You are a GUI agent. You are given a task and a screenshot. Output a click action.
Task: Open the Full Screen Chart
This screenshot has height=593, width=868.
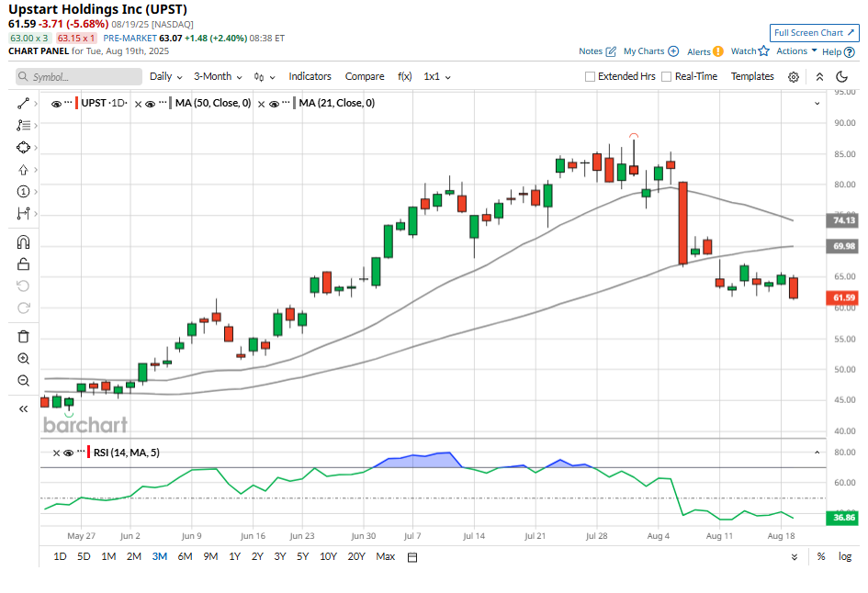click(815, 33)
